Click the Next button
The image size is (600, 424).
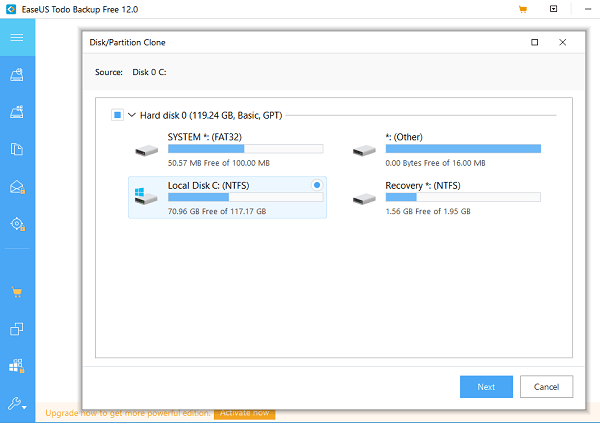[x=486, y=387]
